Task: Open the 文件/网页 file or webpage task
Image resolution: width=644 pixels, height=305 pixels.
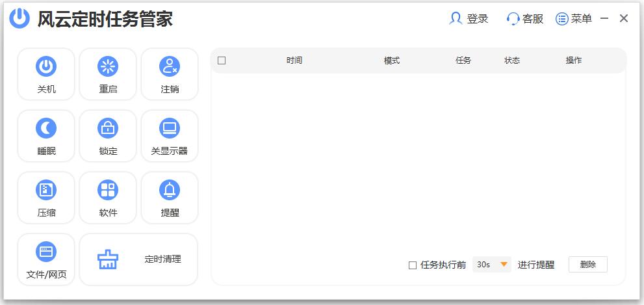Action: (x=46, y=252)
